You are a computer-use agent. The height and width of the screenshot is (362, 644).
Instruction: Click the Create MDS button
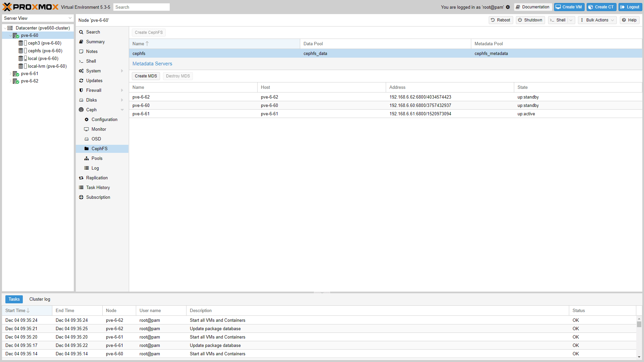pos(146,76)
